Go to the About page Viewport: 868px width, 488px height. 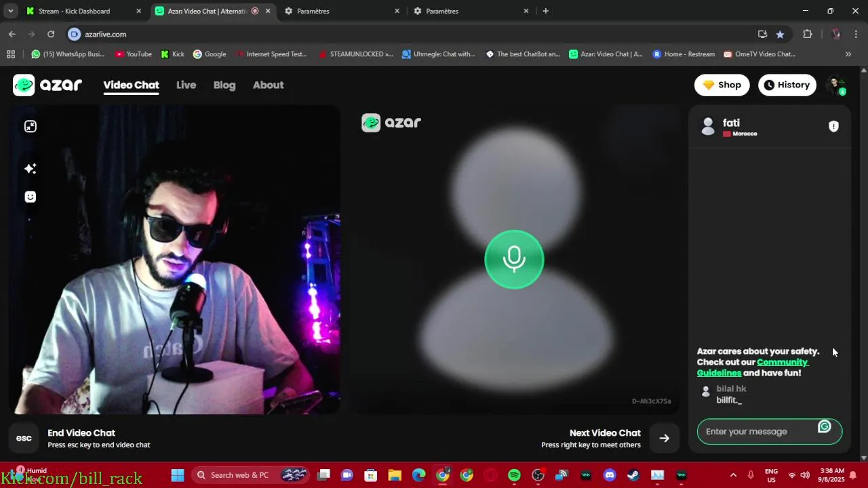pos(268,85)
